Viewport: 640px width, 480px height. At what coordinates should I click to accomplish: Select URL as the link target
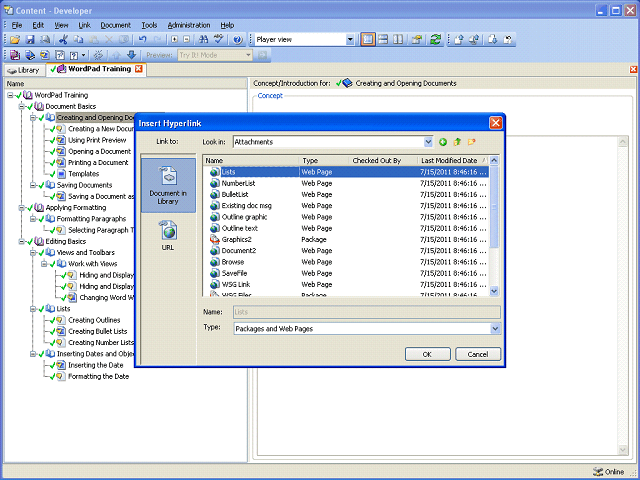click(168, 236)
